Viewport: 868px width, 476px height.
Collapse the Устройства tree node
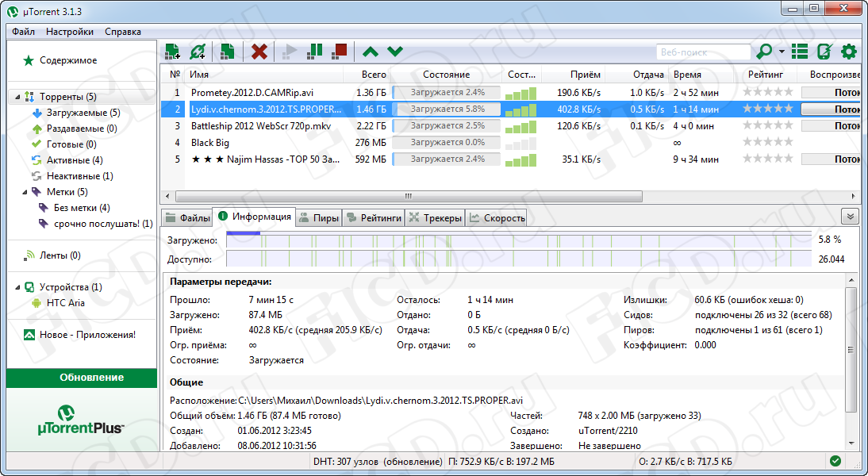17,287
